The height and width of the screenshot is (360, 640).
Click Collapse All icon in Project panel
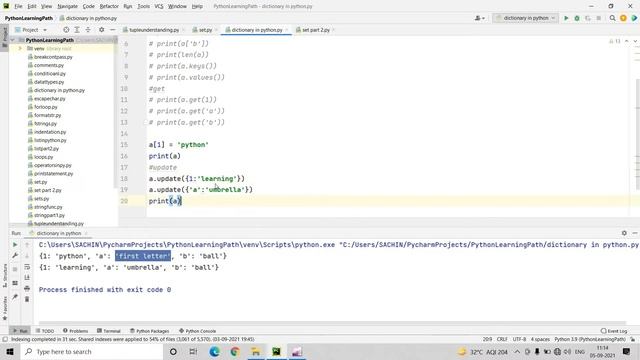pos(88,30)
